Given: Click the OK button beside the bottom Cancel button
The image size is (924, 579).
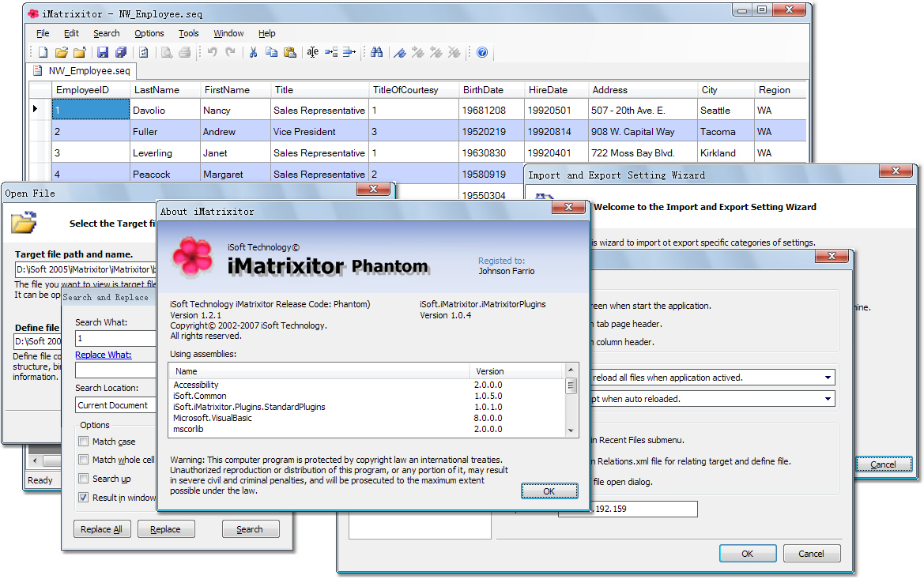Looking at the screenshot, I should [x=747, y=554].
